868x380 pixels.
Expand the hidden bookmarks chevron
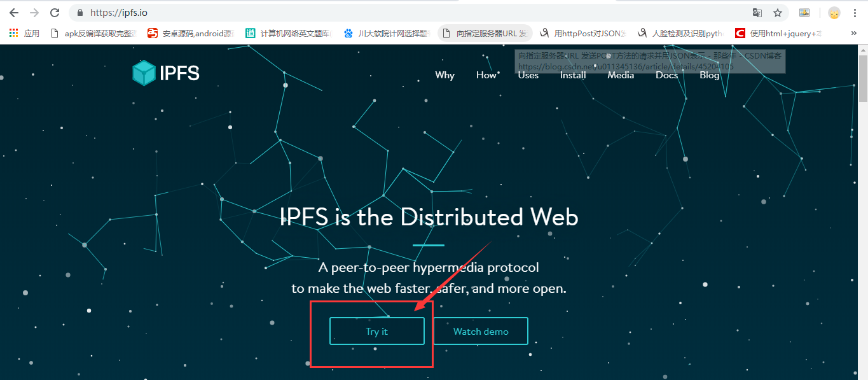coord(854,33)
